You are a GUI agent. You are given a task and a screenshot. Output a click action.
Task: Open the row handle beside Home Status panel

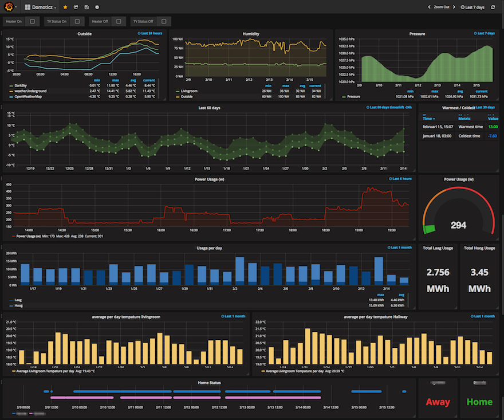(x=1, y=382)
